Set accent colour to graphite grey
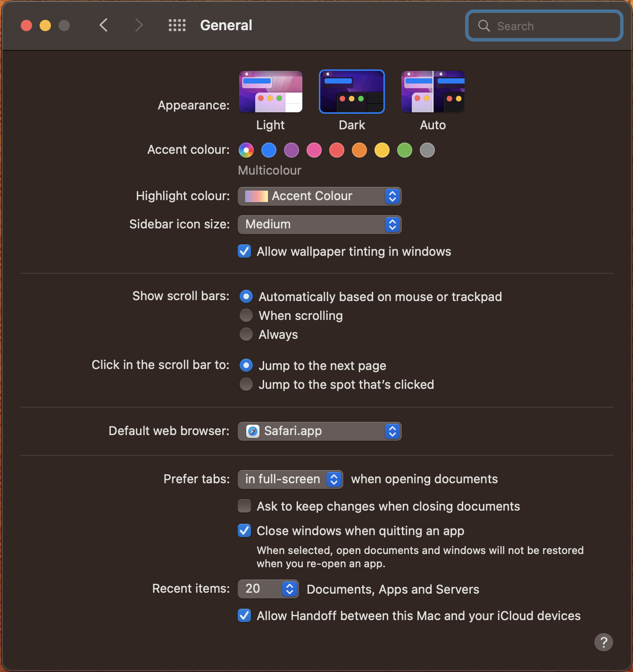 point(427,150)
